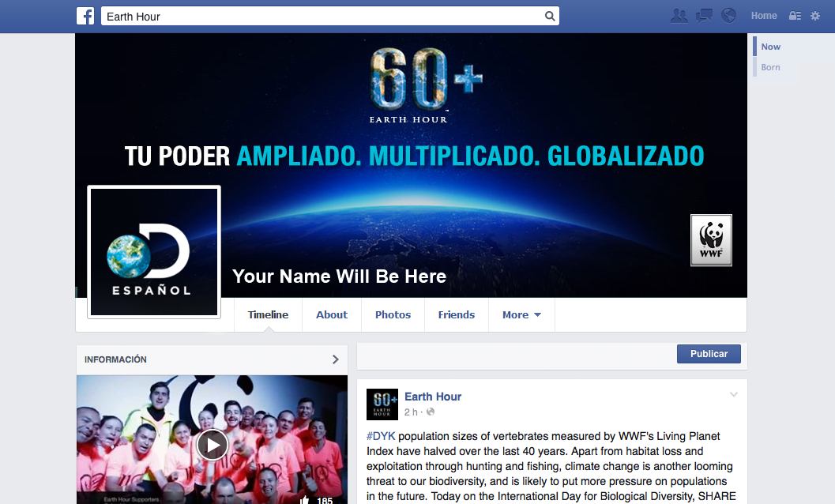Jump to Now in timeline navigator
The height and width of the screenshot is (504, 835).
(770, 47)
